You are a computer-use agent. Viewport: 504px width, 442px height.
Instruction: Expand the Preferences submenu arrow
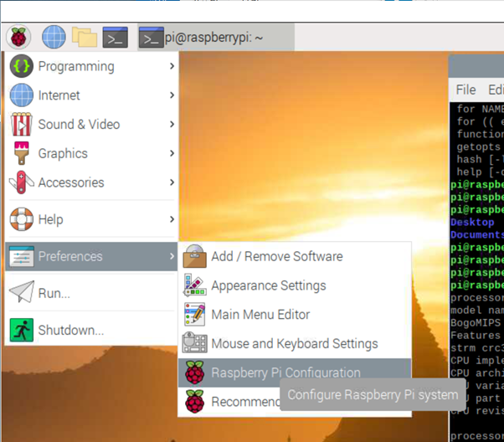[x=172, y=256]
